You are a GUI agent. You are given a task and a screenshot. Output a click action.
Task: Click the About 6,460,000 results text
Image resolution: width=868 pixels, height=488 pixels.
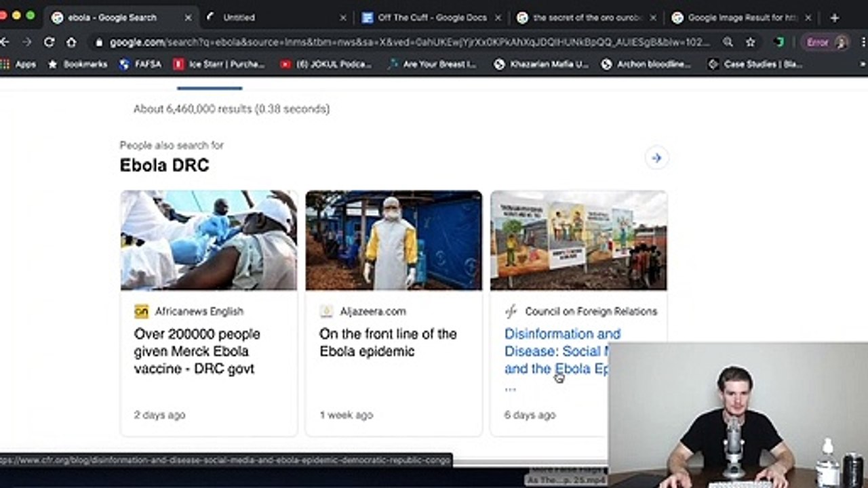click(x=231, y=108)
